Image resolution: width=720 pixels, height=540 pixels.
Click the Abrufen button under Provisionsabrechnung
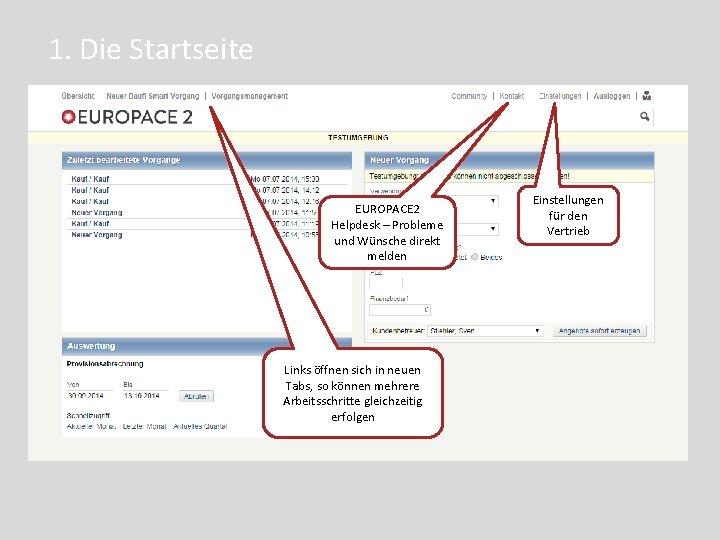coord(196,396)
